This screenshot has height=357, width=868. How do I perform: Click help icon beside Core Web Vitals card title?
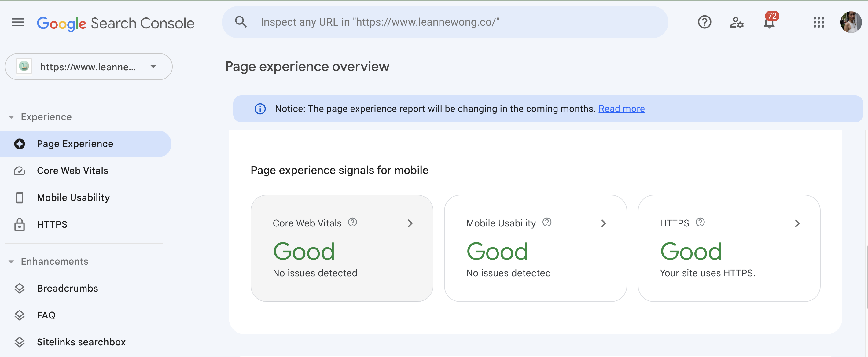pos(352,223)
